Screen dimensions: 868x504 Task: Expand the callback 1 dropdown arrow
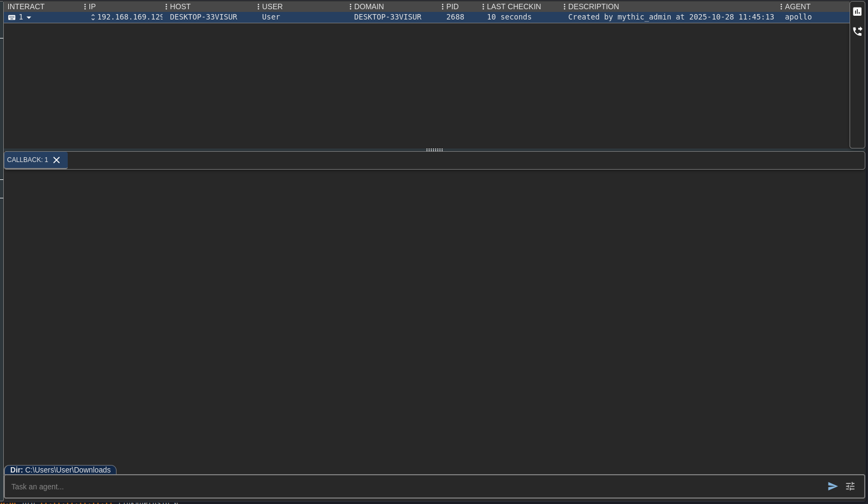(29, 17)
